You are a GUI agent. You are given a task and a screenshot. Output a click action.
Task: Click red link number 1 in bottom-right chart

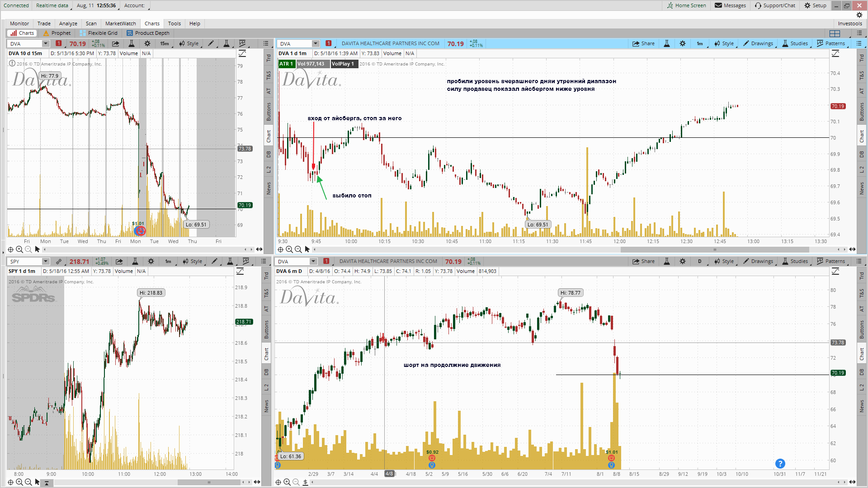pyautogui.click(x=326, y=262)
